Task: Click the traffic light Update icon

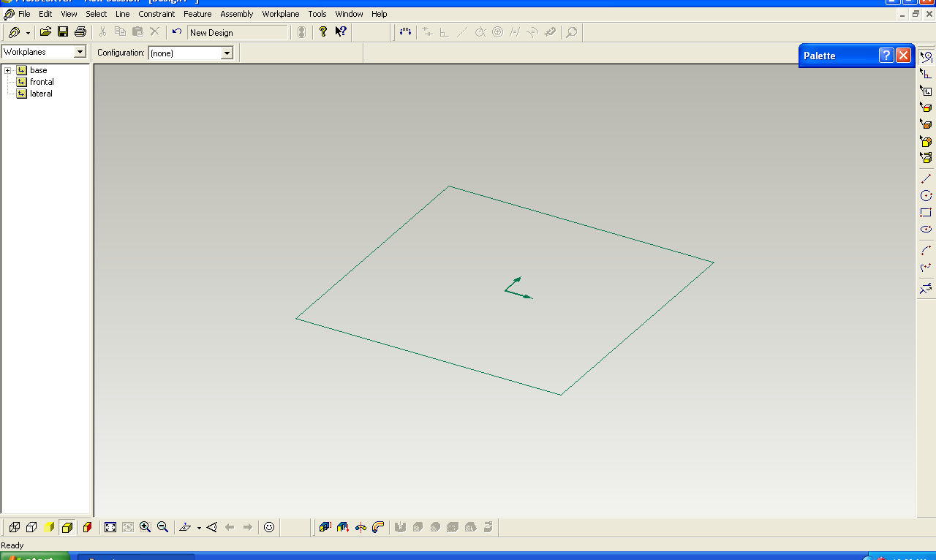Action: click(301, 32)
